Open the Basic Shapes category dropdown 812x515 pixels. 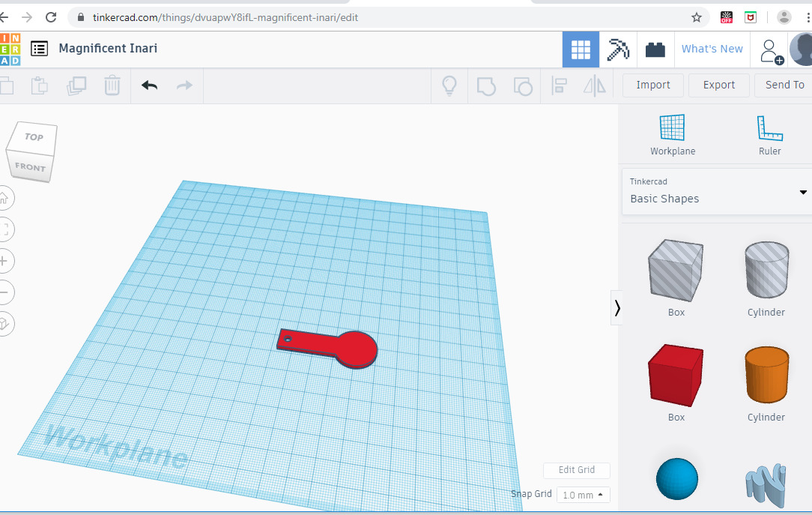coord(717,192)
